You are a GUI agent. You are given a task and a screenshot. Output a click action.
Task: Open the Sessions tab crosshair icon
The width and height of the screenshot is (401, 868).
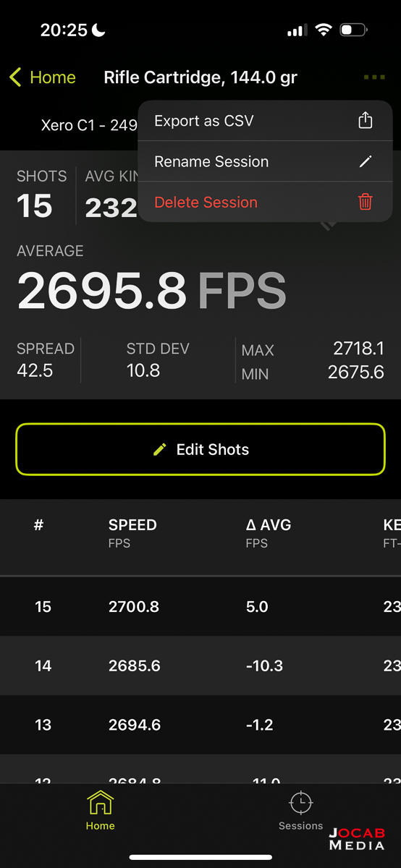click(300, 804)
